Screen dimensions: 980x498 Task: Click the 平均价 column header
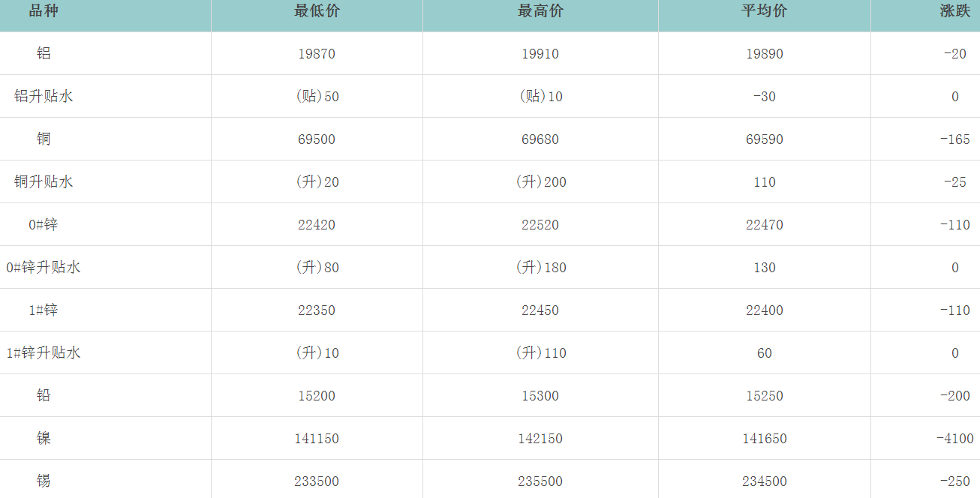click(765, 11)
